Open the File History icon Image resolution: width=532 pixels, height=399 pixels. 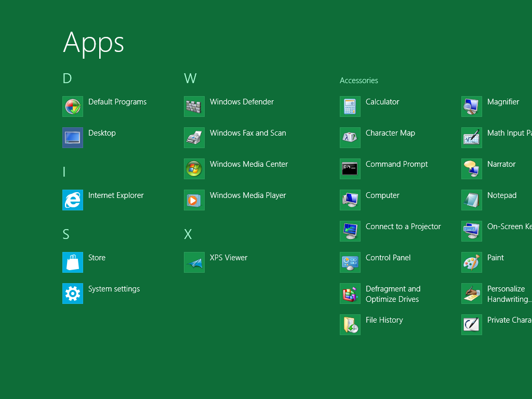tap(350, 325)
